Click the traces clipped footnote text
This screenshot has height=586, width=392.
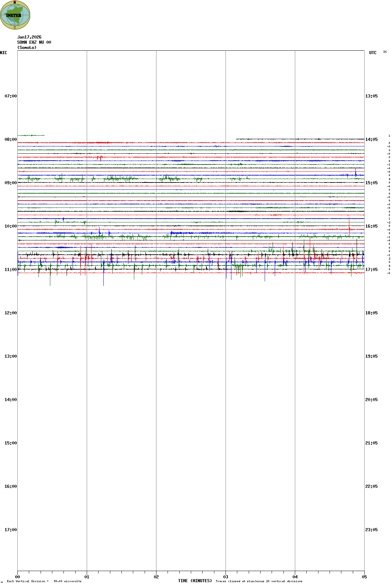pos(259,581)
